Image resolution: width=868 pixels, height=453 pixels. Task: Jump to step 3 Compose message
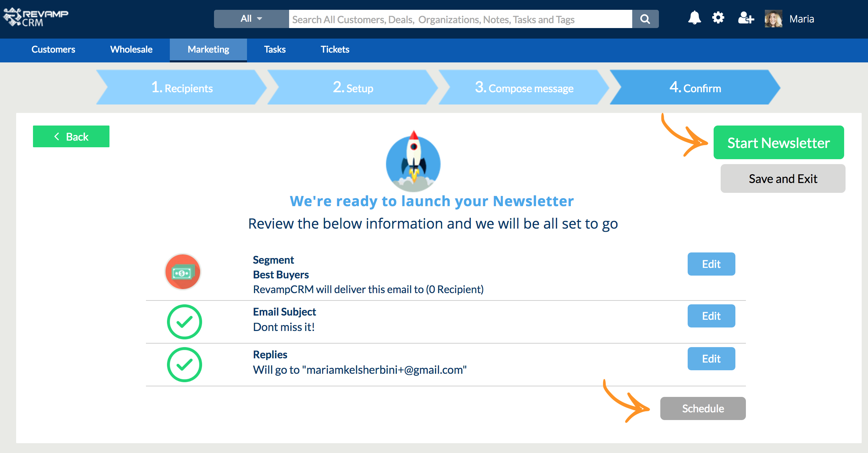point(524,88)
